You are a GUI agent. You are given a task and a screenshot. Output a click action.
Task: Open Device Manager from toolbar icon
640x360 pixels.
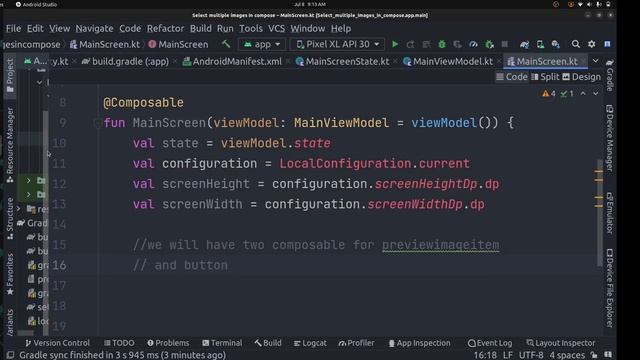540,44
